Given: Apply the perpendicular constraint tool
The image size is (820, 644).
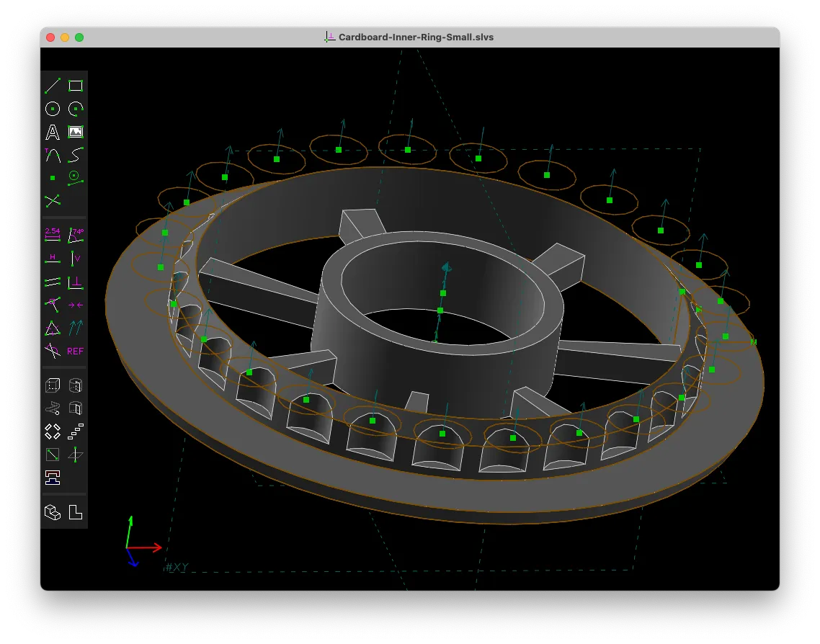Looking at the screenshot, I should [x=76, y=282].
